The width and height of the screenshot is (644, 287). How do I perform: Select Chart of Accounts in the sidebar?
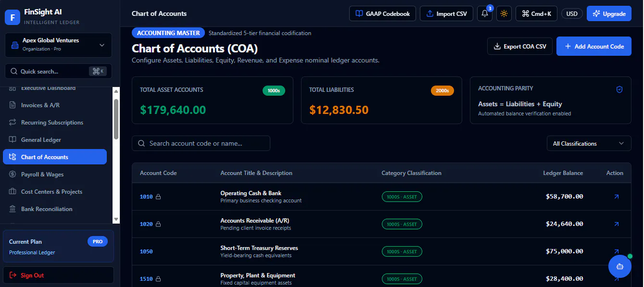[x=55, y=157]
